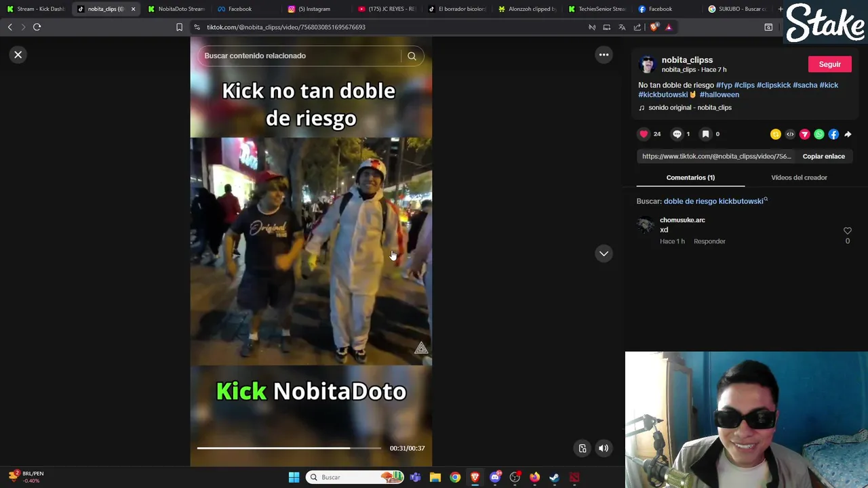This screenshot has width=868, height=488.
Task: Open Discord from taskbar
Action: point(495,477)
